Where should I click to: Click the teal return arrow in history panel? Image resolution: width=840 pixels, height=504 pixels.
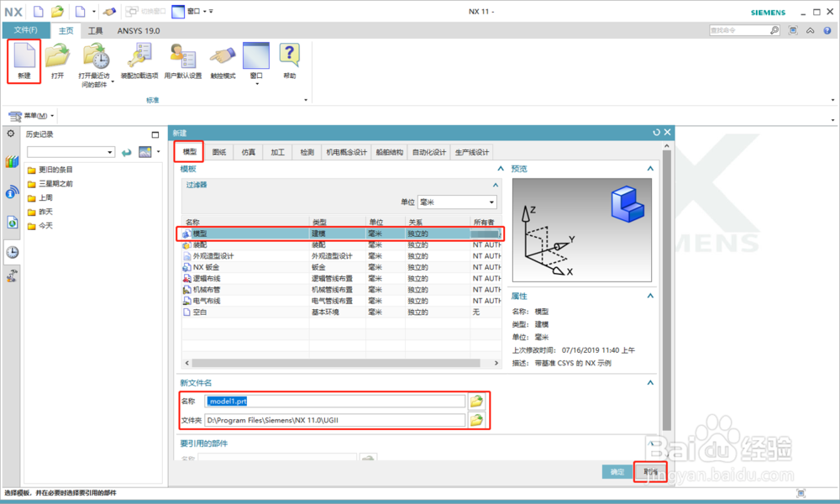(127, 153)
